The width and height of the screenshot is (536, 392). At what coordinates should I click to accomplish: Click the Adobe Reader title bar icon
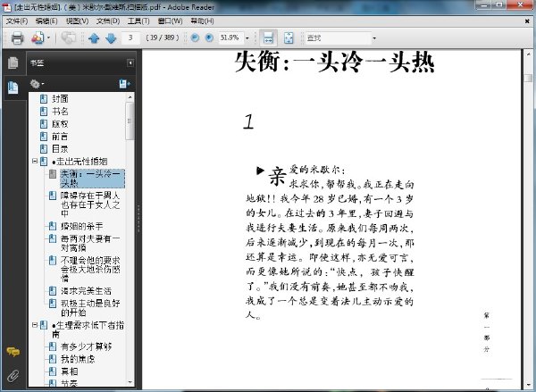[x=7, y=7]
